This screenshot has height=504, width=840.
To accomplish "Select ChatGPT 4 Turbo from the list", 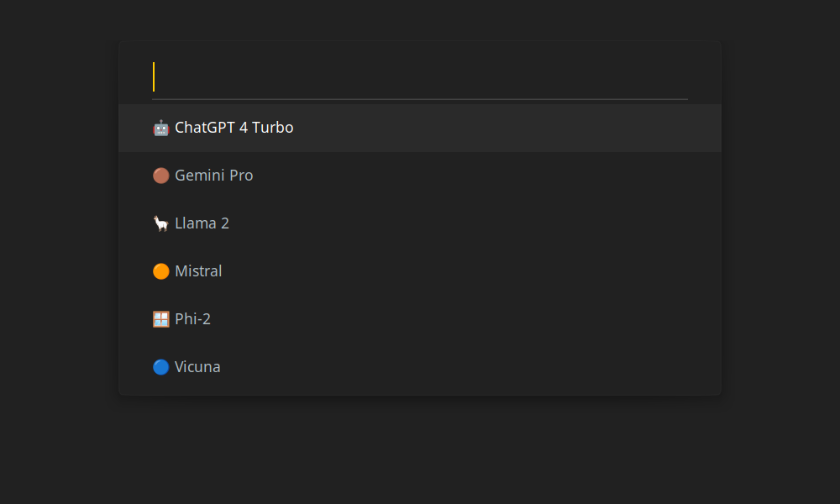I will pos(234,128).
